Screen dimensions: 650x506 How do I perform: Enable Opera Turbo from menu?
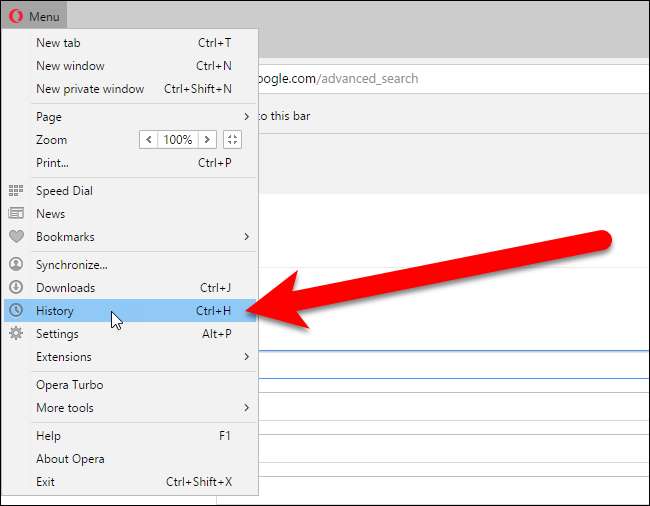(70, 385)
